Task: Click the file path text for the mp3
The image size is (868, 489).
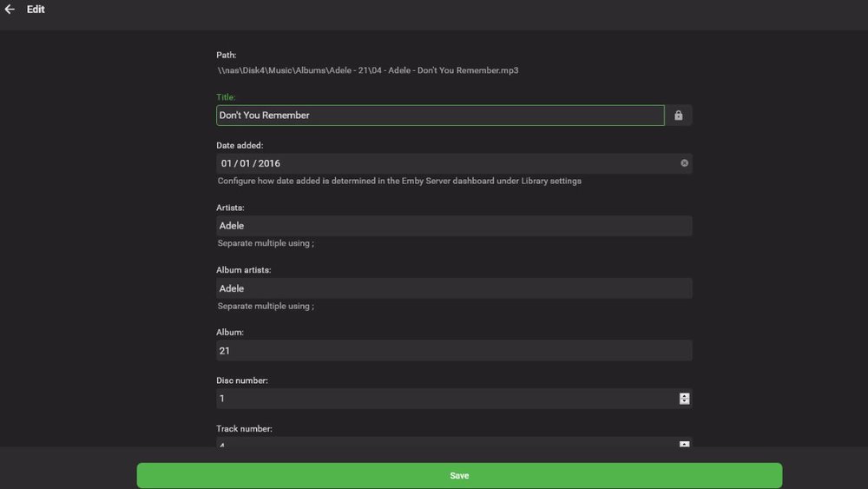Action: tap(368, 70)
